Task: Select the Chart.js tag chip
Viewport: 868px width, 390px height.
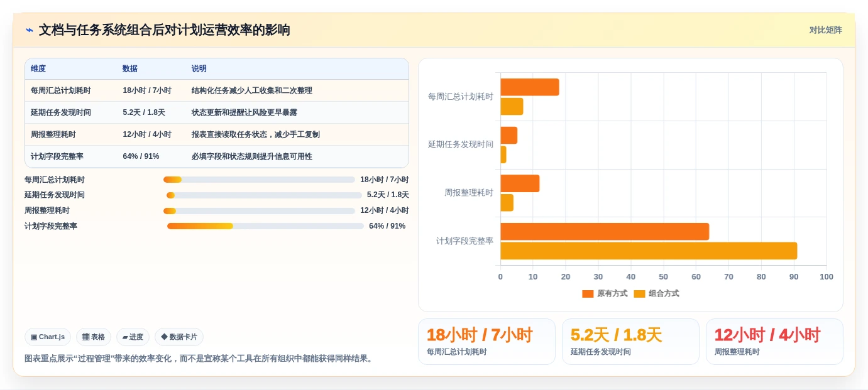Action: coord(48,337)
